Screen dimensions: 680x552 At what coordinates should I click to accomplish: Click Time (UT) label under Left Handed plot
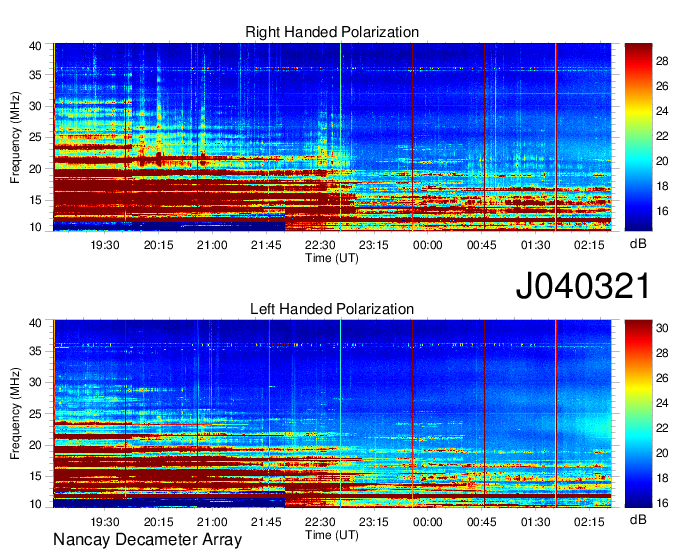pos(332,535)
